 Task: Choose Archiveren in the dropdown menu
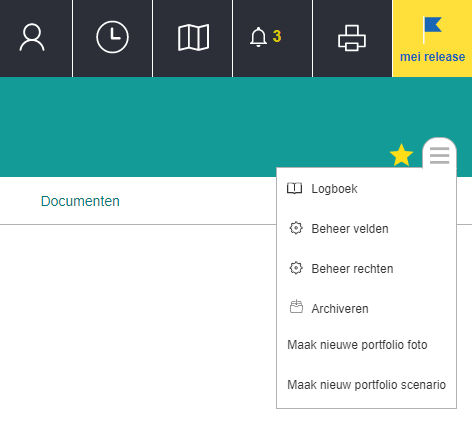(x=340, y=309)
